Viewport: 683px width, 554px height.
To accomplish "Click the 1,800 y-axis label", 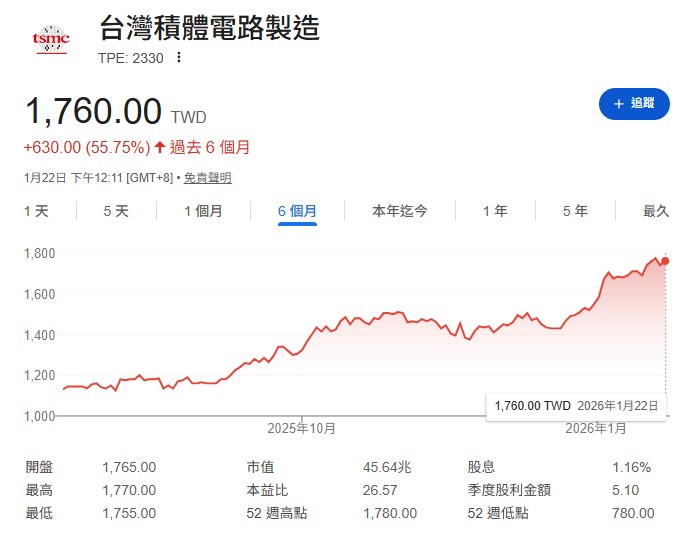I will point(39,253).
